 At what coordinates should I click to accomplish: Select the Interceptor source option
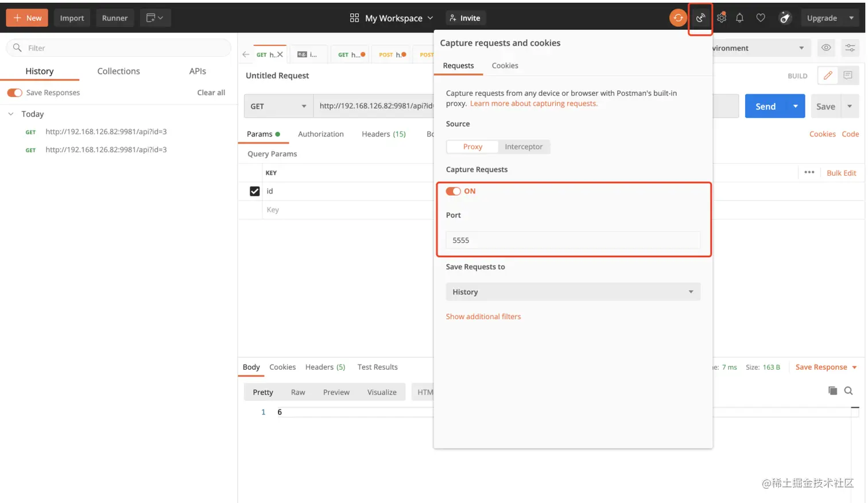(x=524, y=146)
